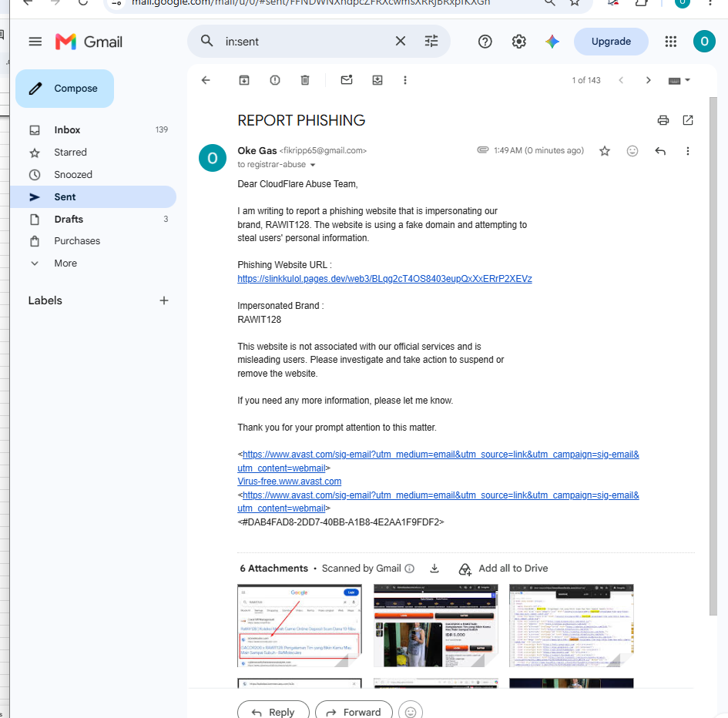The height and width of the screenshot is (718, 728).
Task: Click the Gmail logo
Action: (x=89, y=42)
